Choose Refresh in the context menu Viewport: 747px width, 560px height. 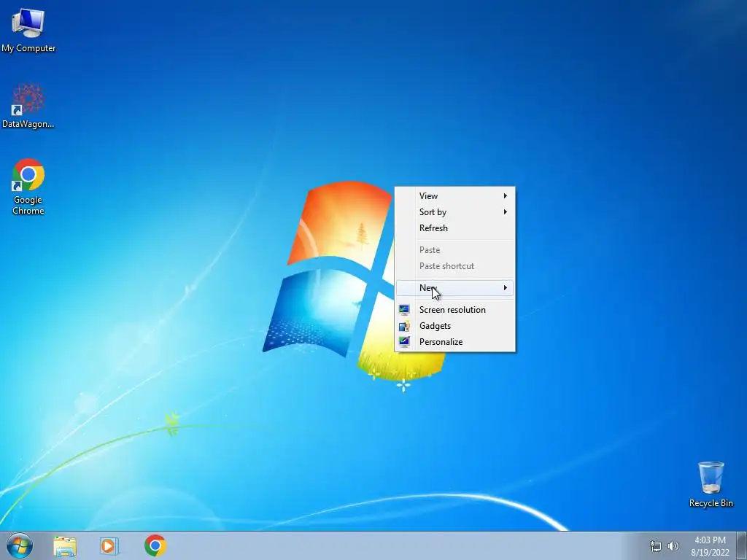point(455,228)
